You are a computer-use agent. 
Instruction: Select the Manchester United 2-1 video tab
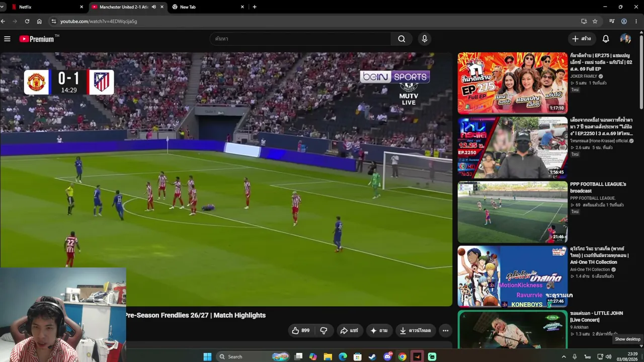click(127, 7)
